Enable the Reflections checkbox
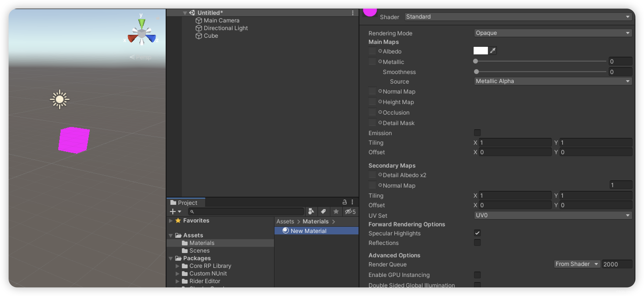The width and height of the screenshot is (644, 296). [477, 243]
